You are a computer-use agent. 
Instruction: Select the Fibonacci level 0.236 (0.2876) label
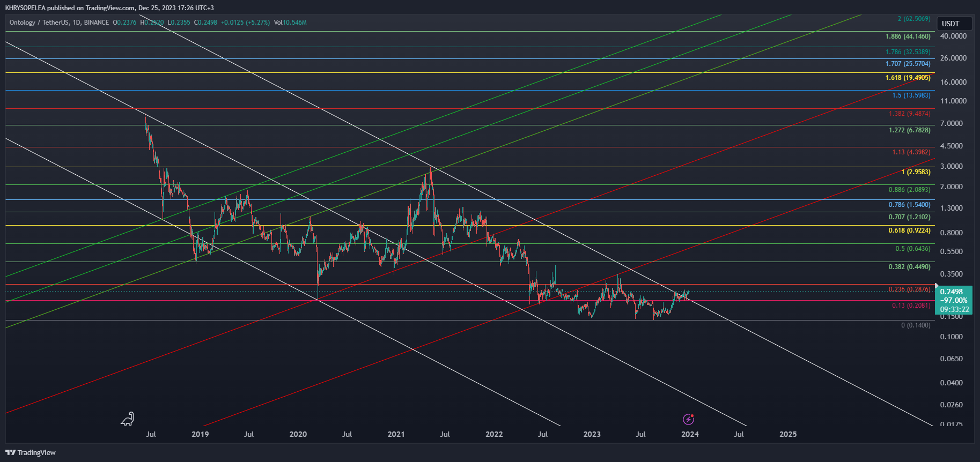pos(909,289)
